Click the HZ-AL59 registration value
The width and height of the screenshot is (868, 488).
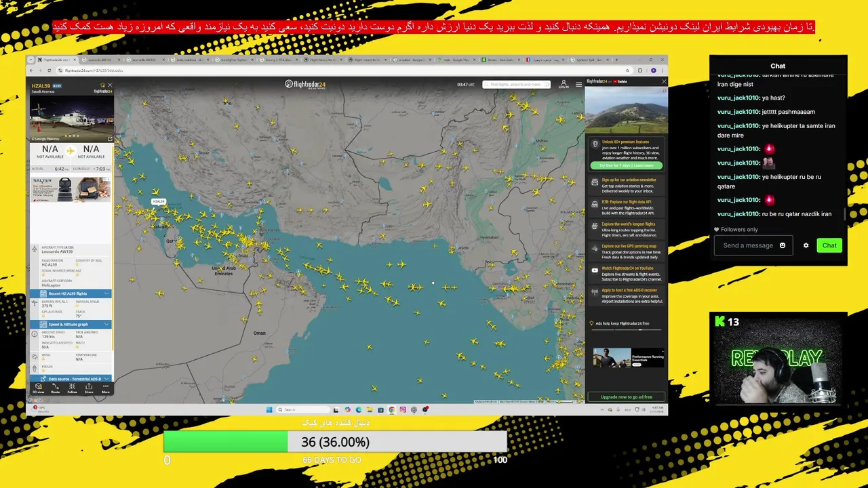coord(50,265)
